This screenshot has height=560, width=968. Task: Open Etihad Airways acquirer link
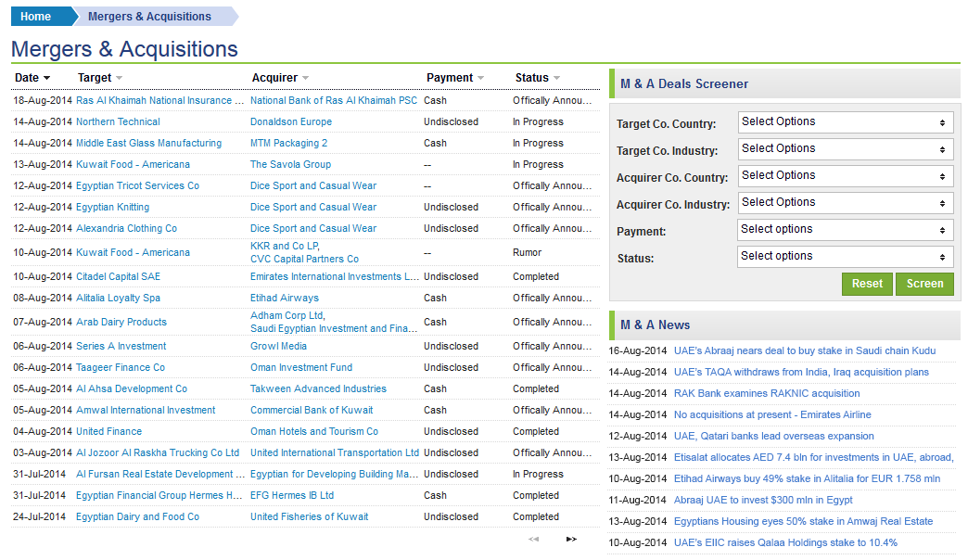(x=285, y=299)
